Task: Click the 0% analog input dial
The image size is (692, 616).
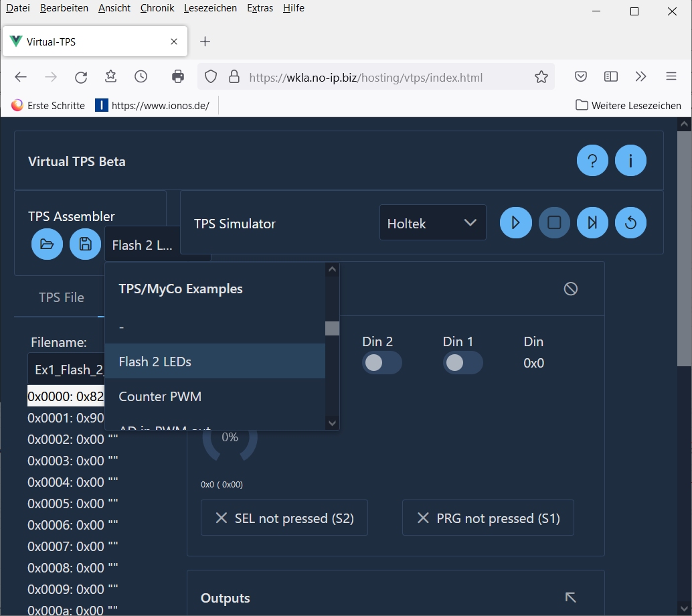Action: (230, 437)
